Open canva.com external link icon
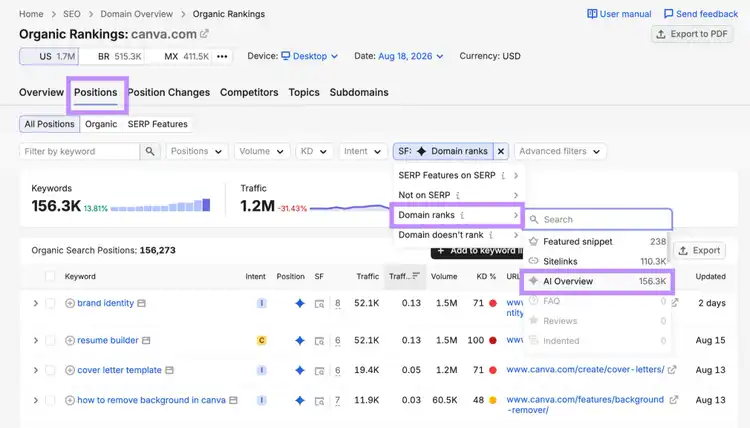The image size is (750, 428). coord(204,34)
